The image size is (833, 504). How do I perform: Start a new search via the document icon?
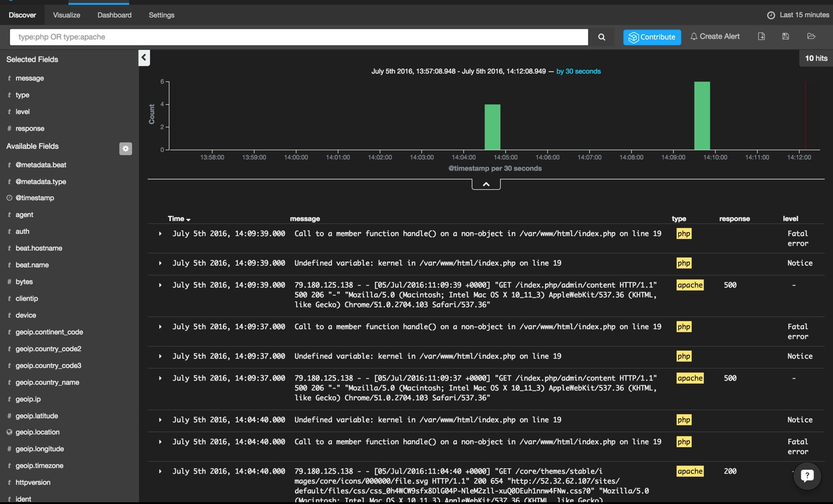point(761,36)
